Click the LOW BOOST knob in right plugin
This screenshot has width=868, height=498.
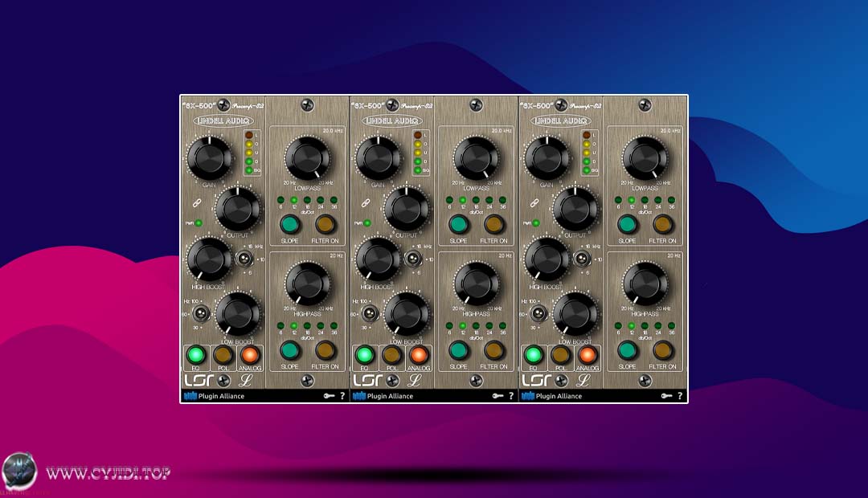[575, 314]
